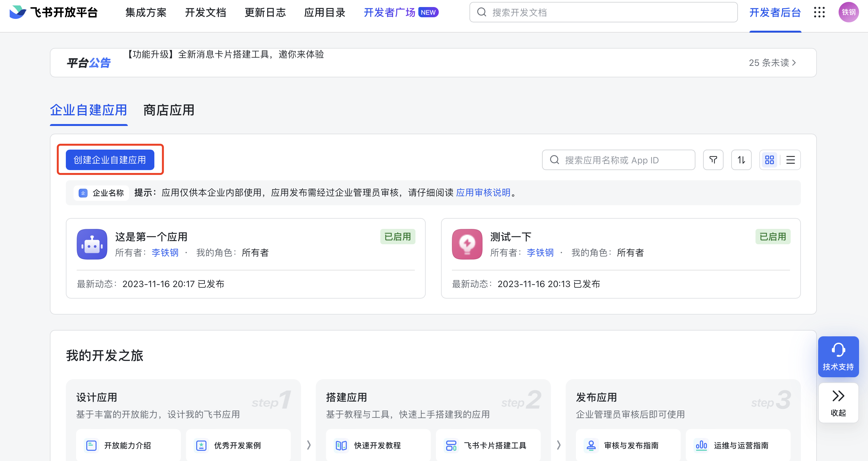Click the magnifier in app search box
Image resolution: width=868 pixels, height=461 pixels.
click(554, 160)
